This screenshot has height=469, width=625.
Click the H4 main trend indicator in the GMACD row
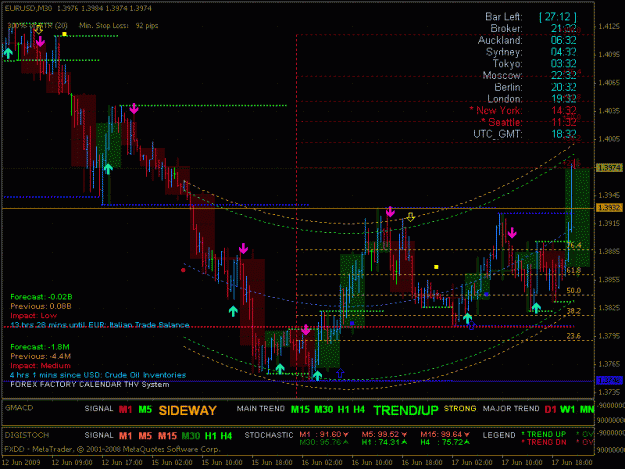[x=359, y=409]
